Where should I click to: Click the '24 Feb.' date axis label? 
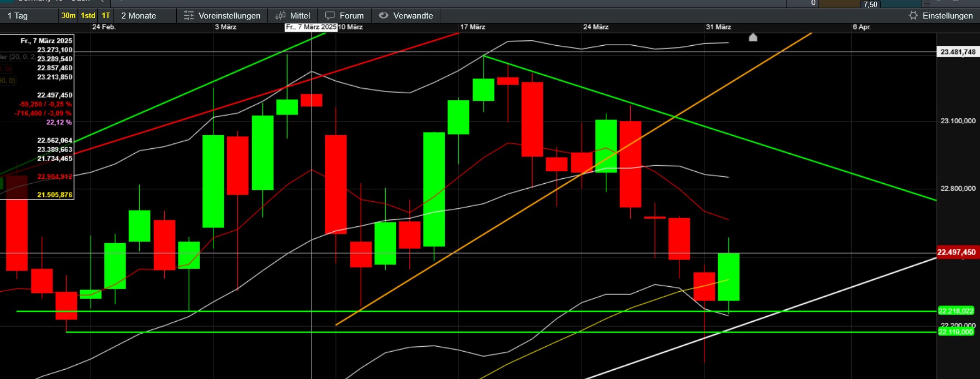coord(104,27)
